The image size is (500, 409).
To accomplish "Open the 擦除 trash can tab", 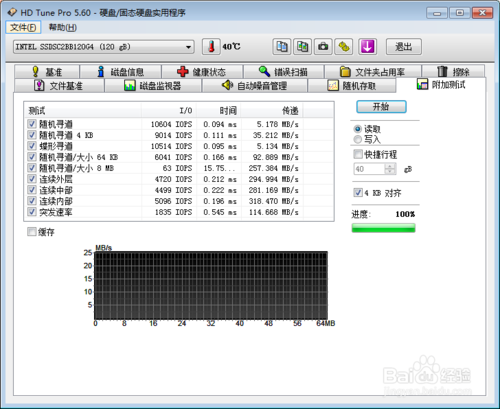I will 453,72.
